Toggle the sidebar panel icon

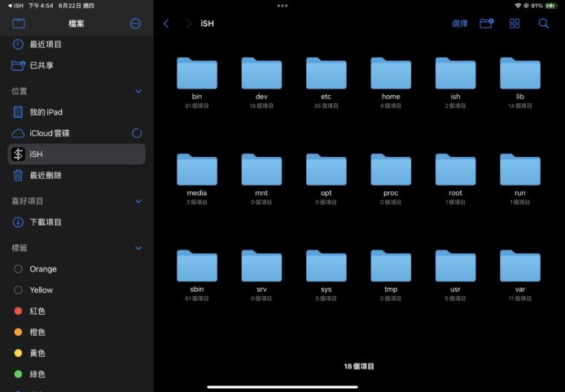coord(18,24)
